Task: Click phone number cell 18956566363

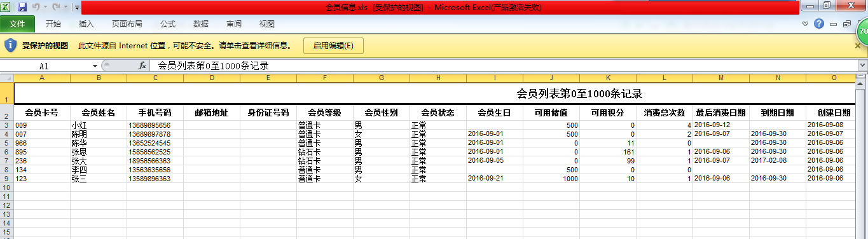Action: click(x=155, y=161)
